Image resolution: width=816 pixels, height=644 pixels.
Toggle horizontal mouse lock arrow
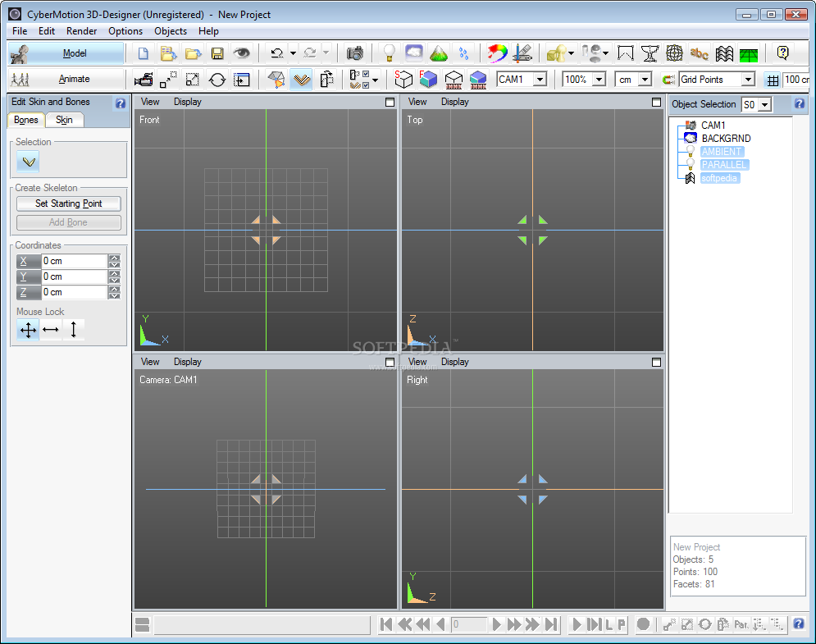tap(51, 330)
